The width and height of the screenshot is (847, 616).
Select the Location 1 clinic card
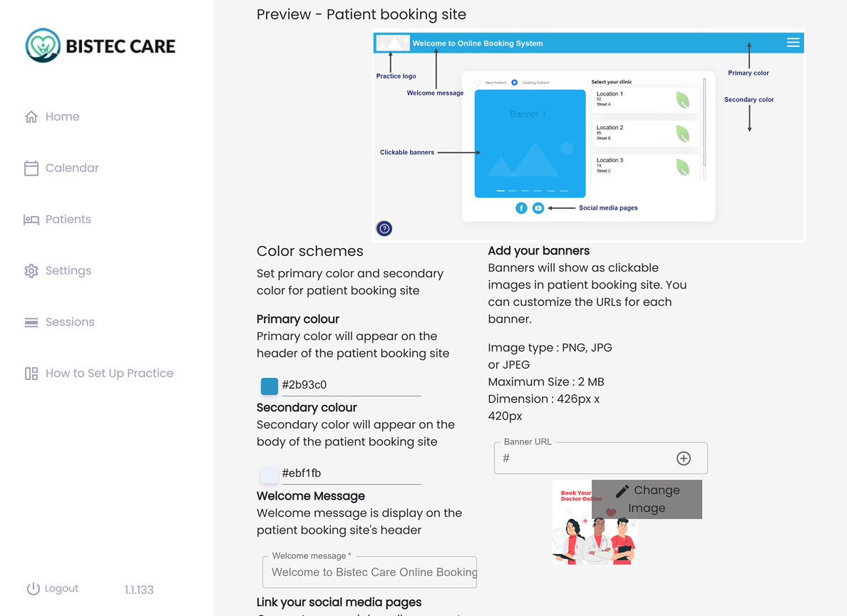pyautogui.click(x=645, y=100)
